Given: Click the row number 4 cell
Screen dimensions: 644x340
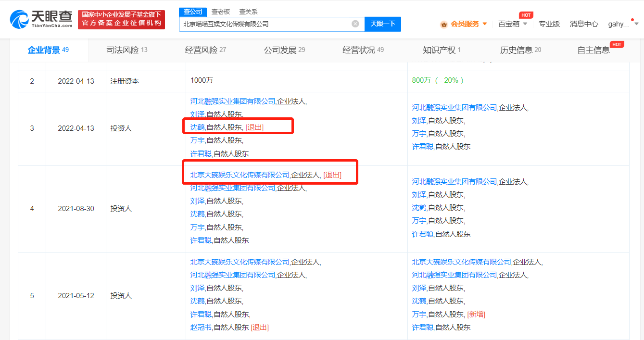Looking at the screenshot, I should click(32, 209).
